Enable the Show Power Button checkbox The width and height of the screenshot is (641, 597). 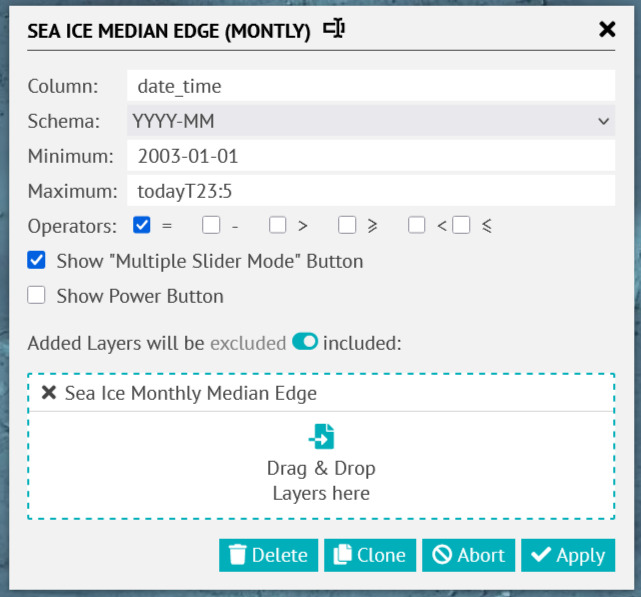[x=36, y=295]
